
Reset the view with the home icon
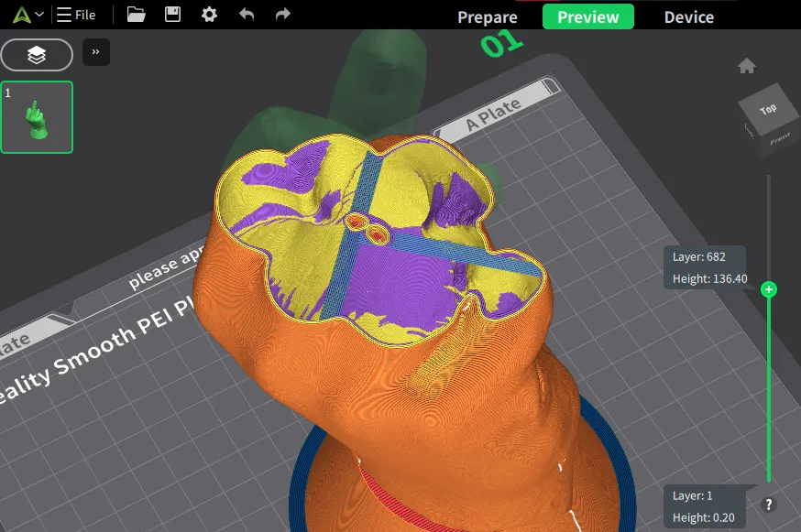click(746, 66)
